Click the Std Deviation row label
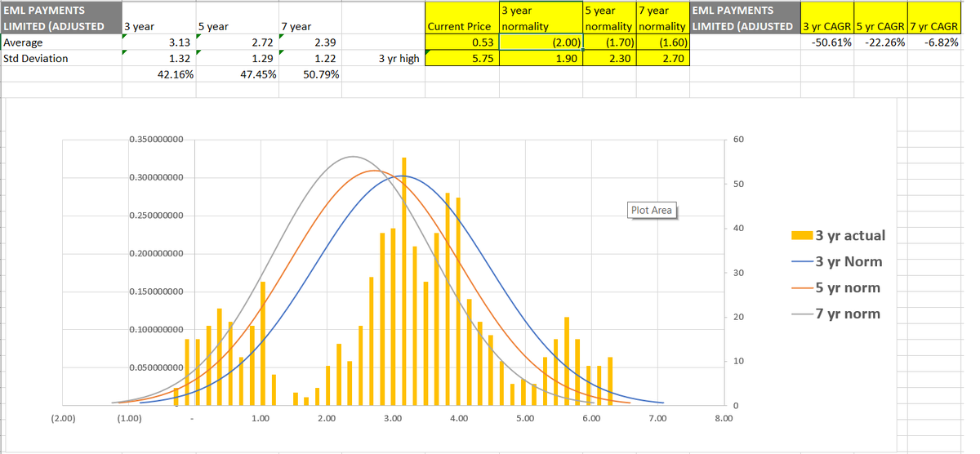The width and height of the screenshot is (980, 454). click(x=60, y=59)
